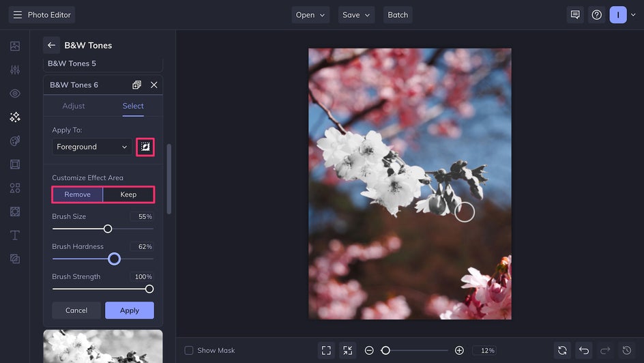Click the cherry blossom photo on canvas

tap(410, 184)
